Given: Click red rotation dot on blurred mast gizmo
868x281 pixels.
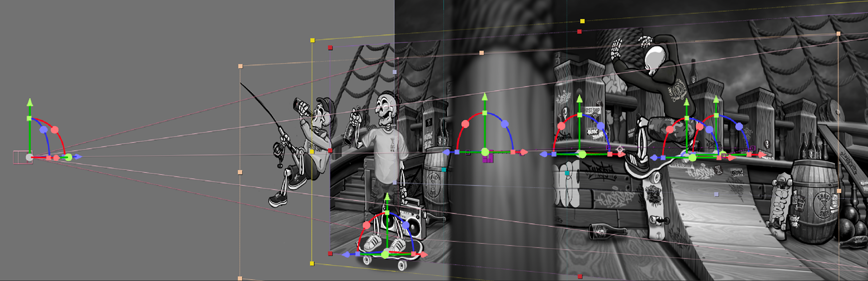Looking at the screenshot, I should click(x=466, y=124).
